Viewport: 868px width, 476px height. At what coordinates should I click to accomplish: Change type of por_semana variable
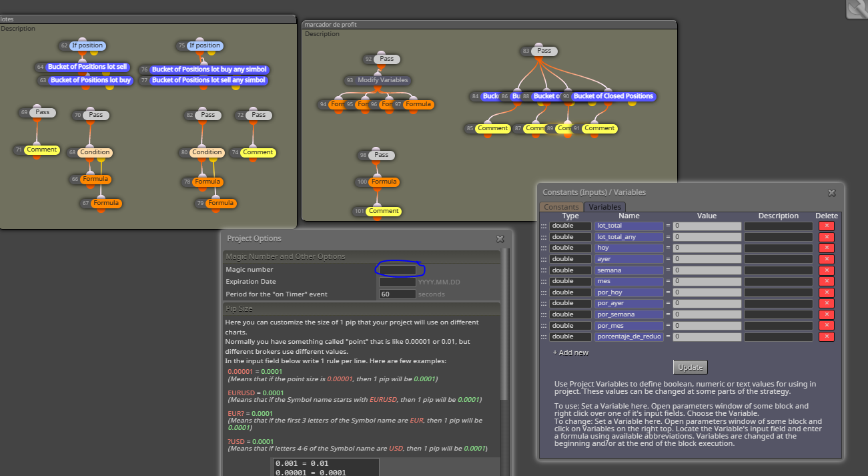tap(570, 314)
